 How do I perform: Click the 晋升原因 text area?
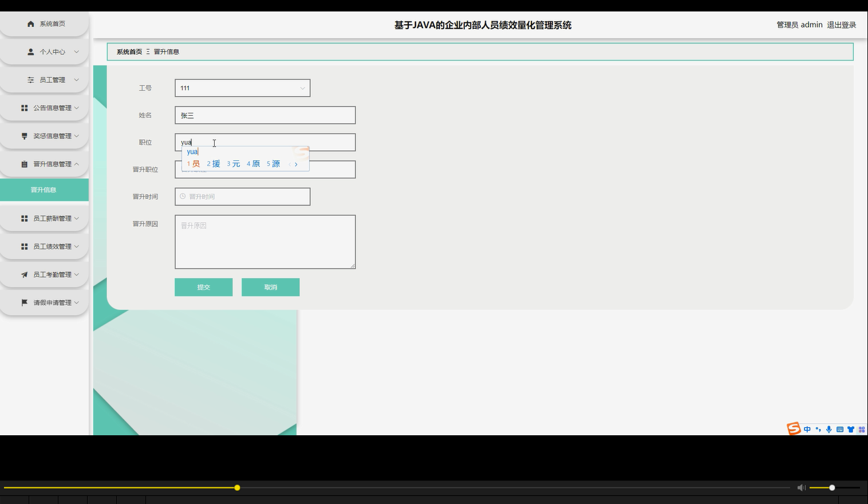pyautogui.click(x=265, y=242)
